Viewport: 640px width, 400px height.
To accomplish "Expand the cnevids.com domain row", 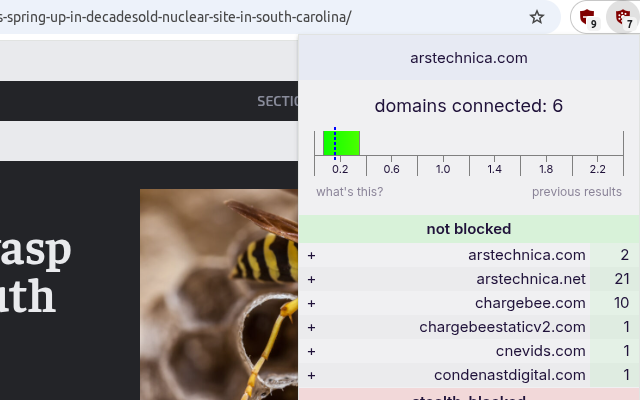I will [x=311, y=351].
